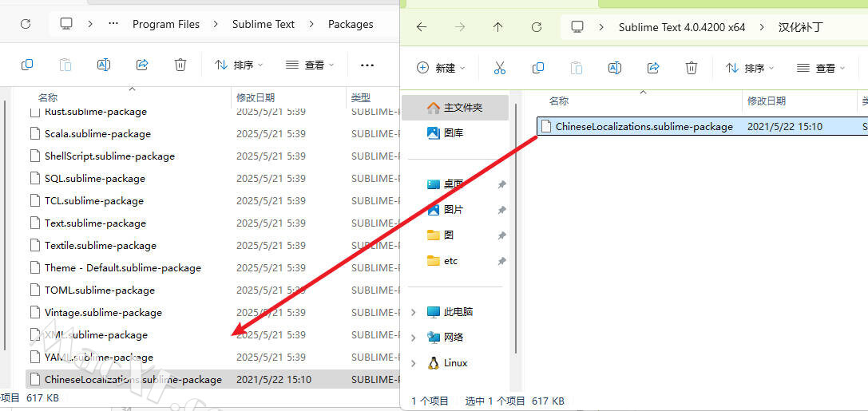Select 汉化补丁 breadcrumb in right window

coord(800,27)
